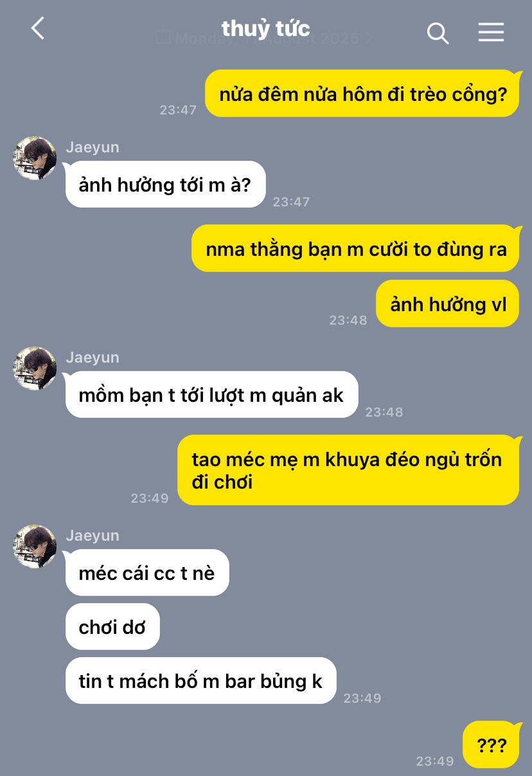Image resolution: width=532 pixels, height=776 pixels.
Task: Tap the 'ảnh hưởng vl' yellow bubble
Action: (x=448, y=303)
